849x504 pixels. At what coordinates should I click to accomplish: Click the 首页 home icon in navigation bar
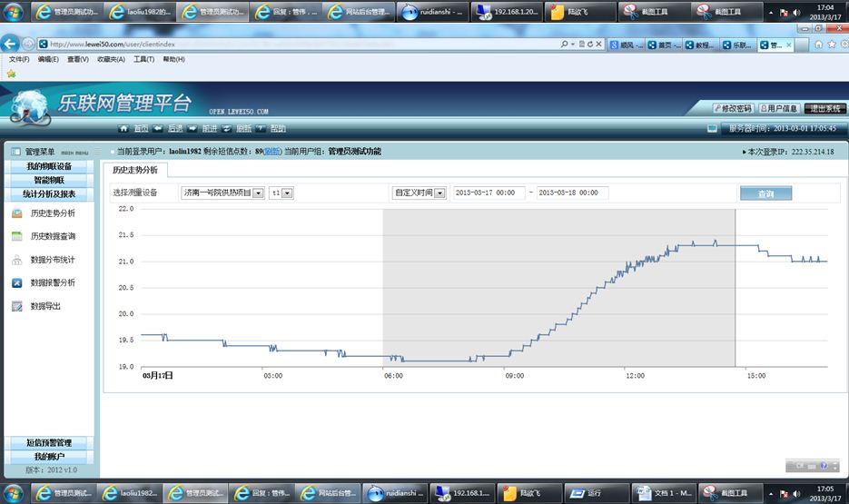pos(126,129)
